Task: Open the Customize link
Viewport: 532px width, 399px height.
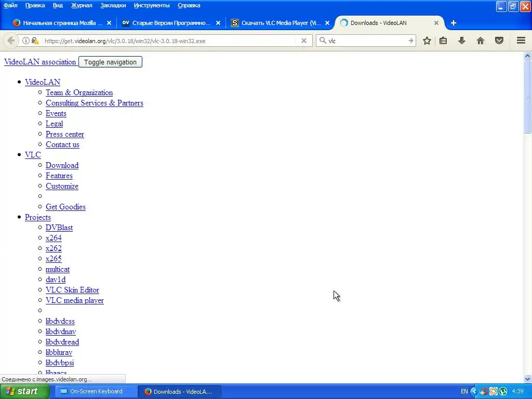Action: [62, 187]
